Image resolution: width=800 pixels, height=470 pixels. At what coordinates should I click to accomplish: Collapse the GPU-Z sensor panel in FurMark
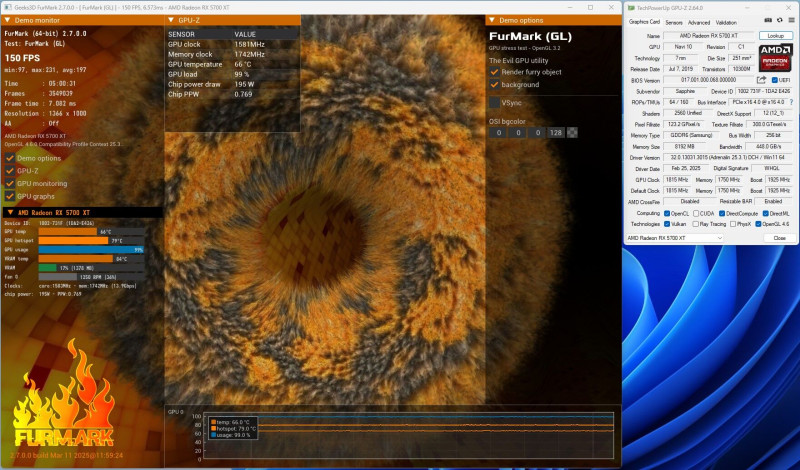pyautogui.click(x=171, y=20)
